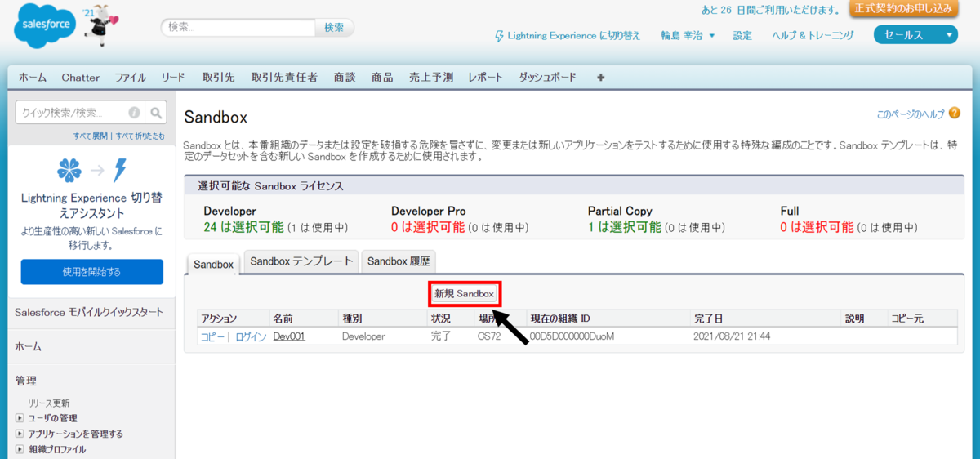The height and width of the screenshot is (459, 980).
Task: Click the Full license heading
Action: (x=790, y=211)
